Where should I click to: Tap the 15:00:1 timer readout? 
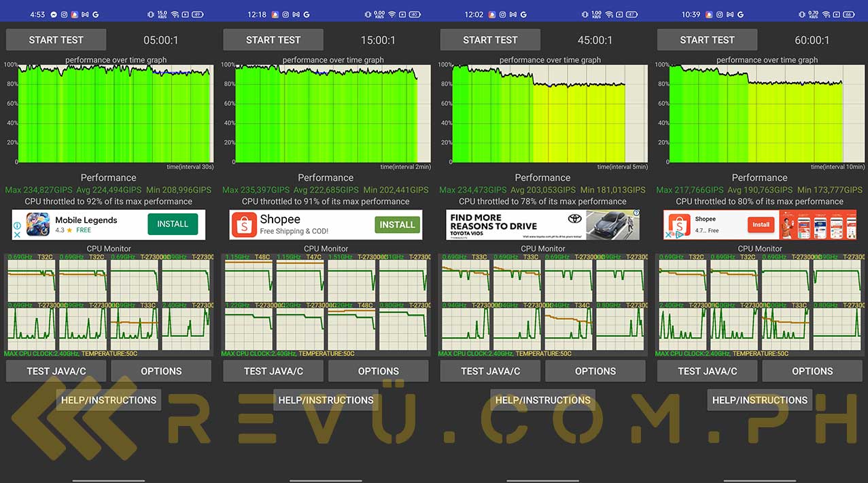[x=378, y=40]
